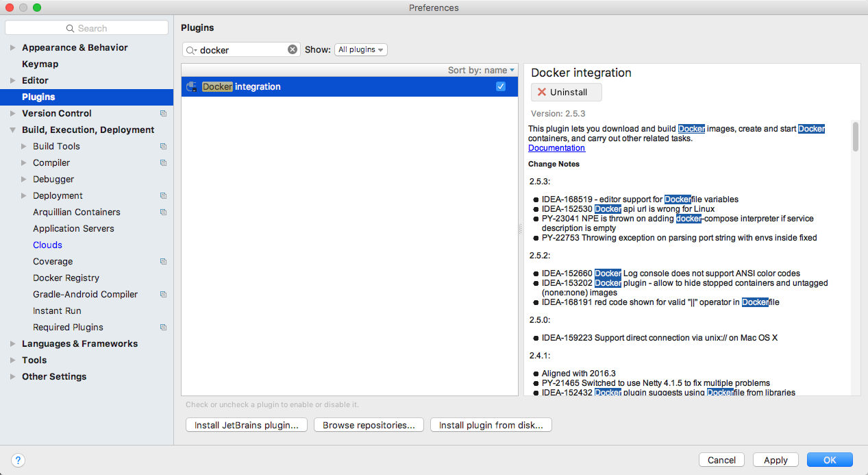The width and height of the screenshot is (868, 475).
Task: Click the Version: 2.5.3 text
Action: click(558, 114)
